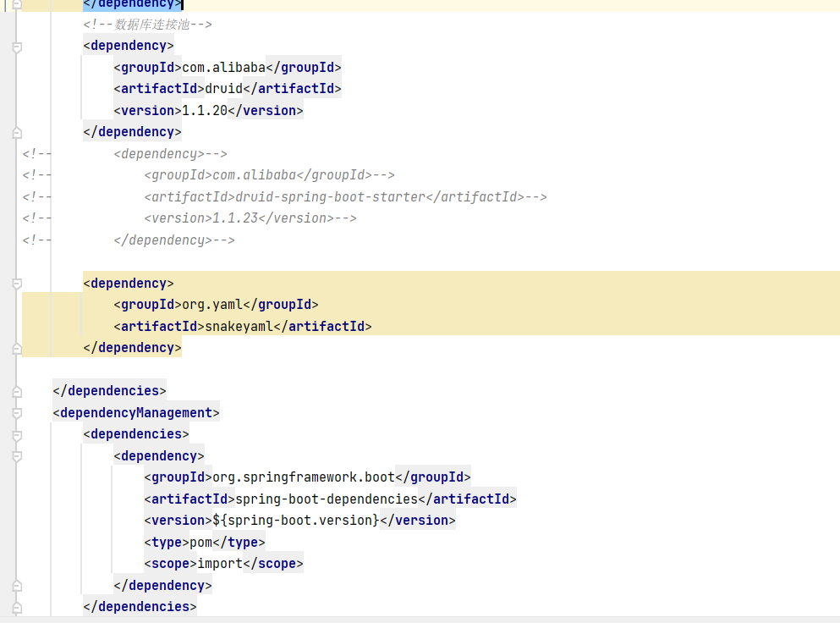The height and width of the screenshot is (623, 840).
Task: Fold the org.yaml snakeyaml dependency block
Action: (17, 284)
